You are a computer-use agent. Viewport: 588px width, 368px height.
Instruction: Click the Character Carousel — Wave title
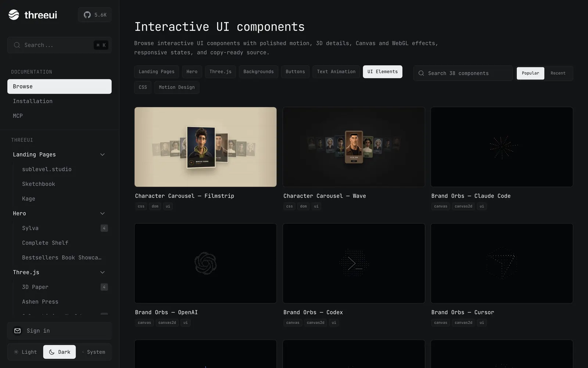tap(325, 196)
